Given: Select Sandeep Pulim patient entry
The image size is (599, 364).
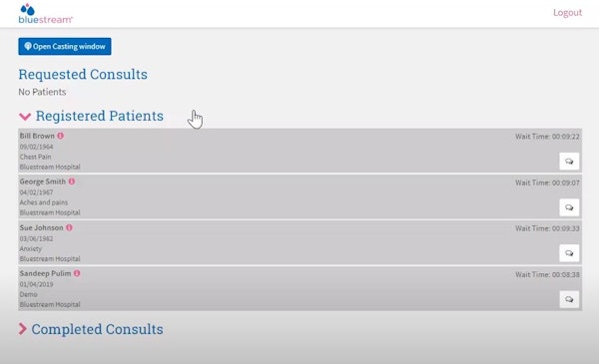Looking at the screenshot, I should pyautogui.click(x=299, y=288).
